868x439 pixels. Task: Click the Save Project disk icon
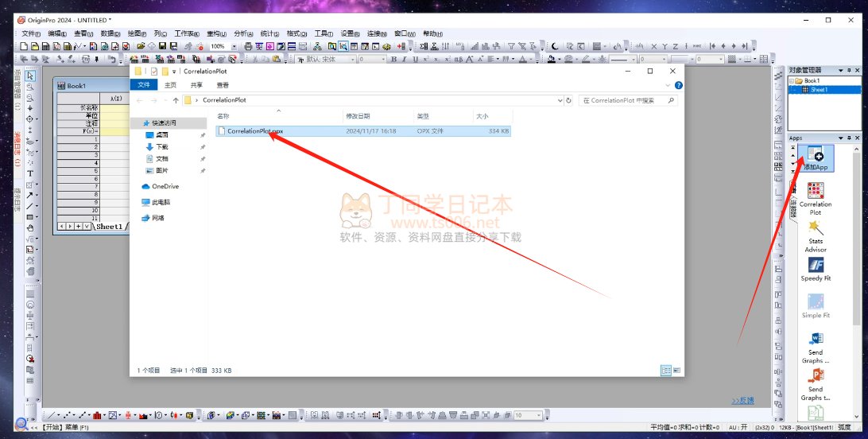(162, 46)
